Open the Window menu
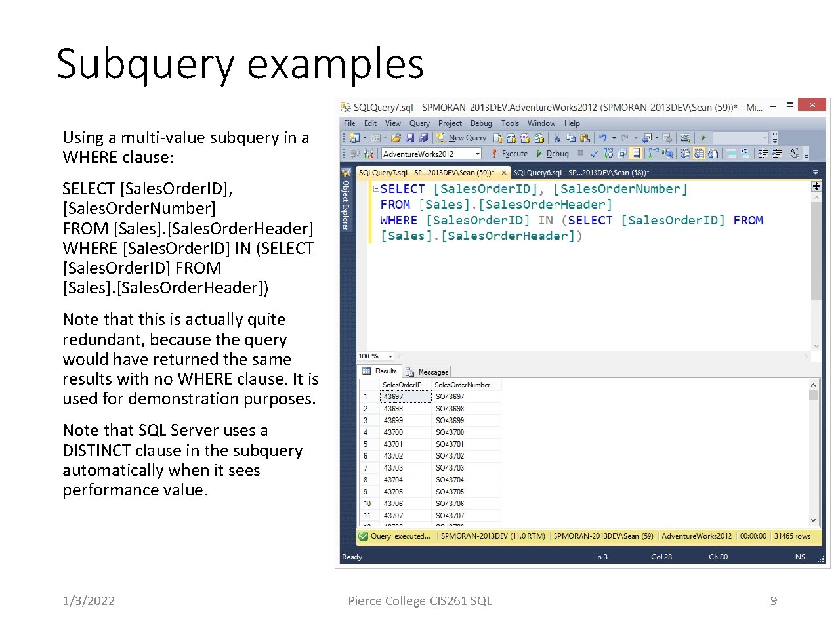The width and height of the screenshot is (840, 630). [541, 123]
